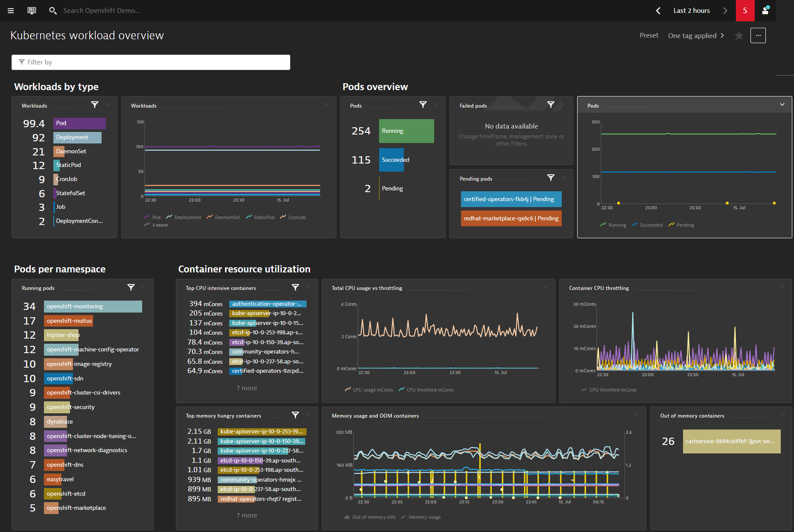Select the Deployment workload bar

[77, 137]
